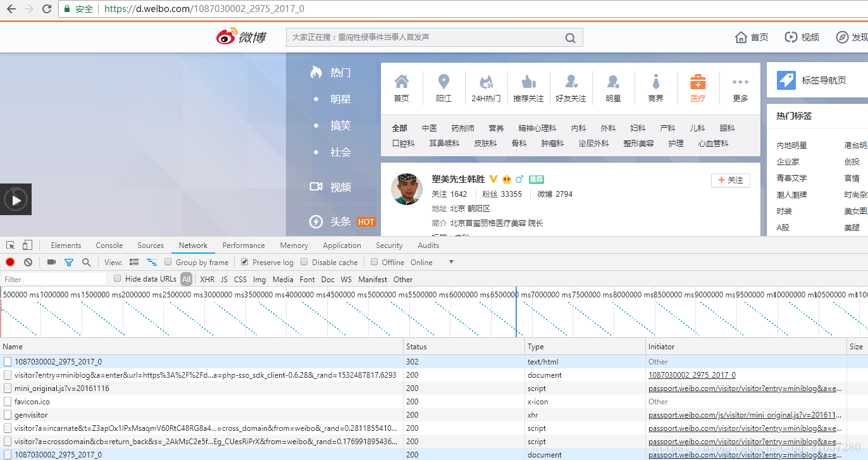
Task: Open the DevTools network search magnifier
Action: [86, 262]
